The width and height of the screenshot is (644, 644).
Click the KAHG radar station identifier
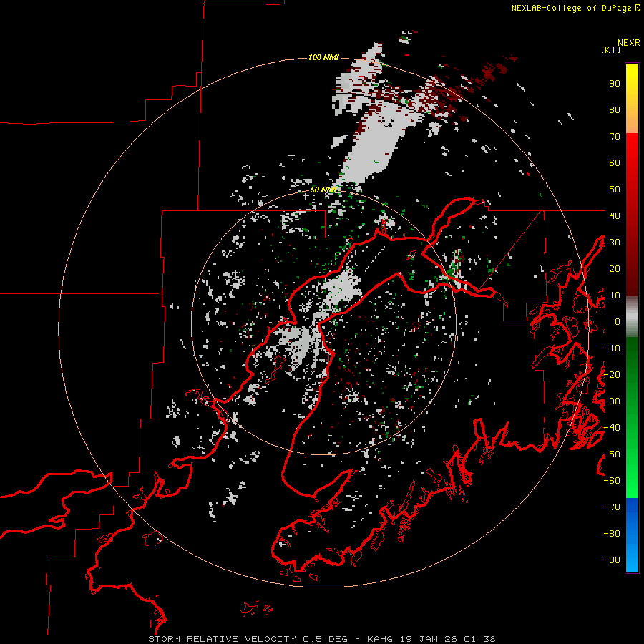pyautogui.click(x=380, y=639)
